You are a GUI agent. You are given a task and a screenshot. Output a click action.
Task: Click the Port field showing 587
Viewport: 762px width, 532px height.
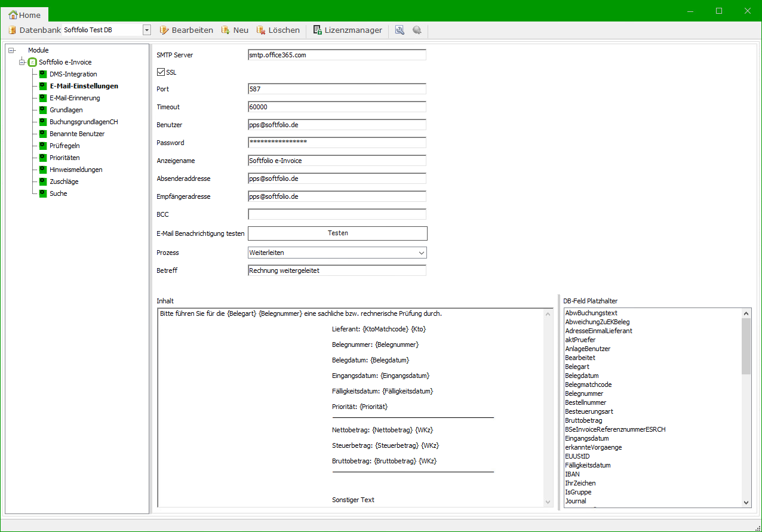(337, 89)
